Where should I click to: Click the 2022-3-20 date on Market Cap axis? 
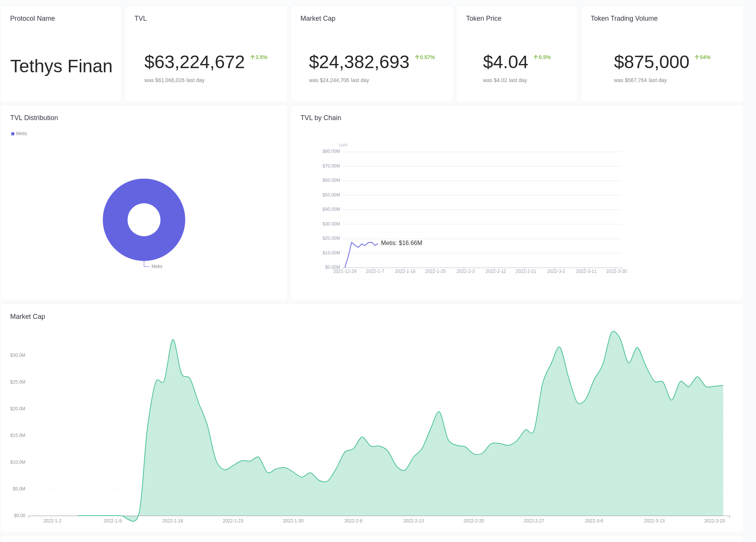[x=715, y=521]
